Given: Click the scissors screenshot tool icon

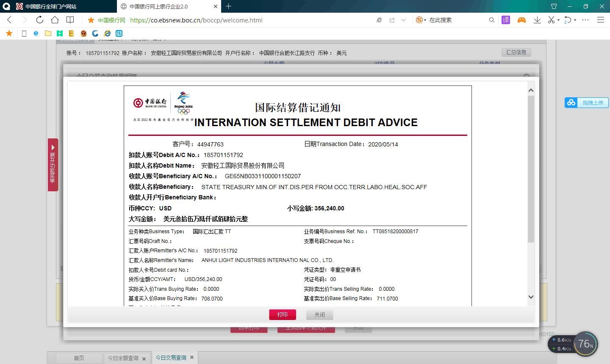Looking at the screenshot, I should [551, 20].
